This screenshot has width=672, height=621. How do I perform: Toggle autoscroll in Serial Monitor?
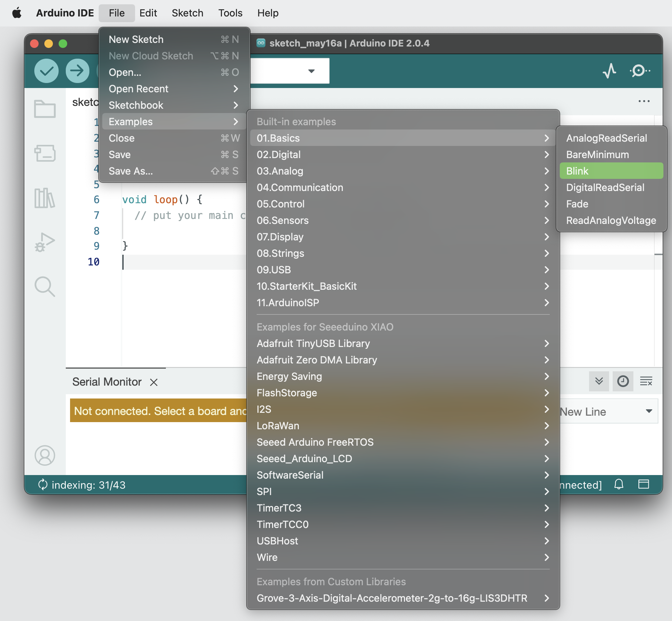[x=599, y=381]
